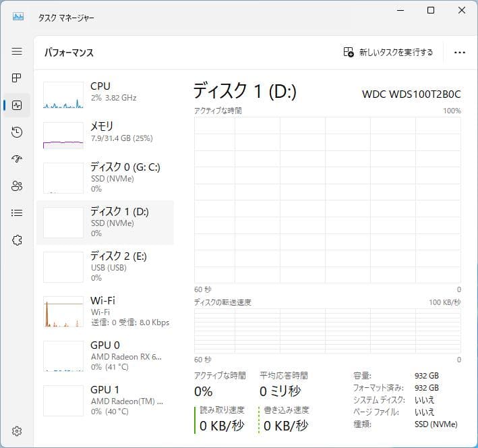Click the ディスクの転送速度 graph

click(328, 331)
